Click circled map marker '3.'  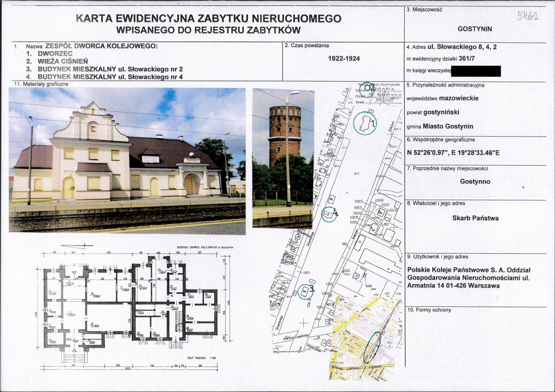pyautogui.click(x=306, y=291)
